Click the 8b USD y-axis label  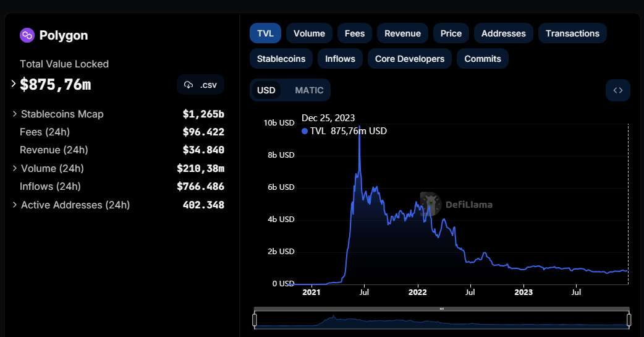(x=281, y=155)
